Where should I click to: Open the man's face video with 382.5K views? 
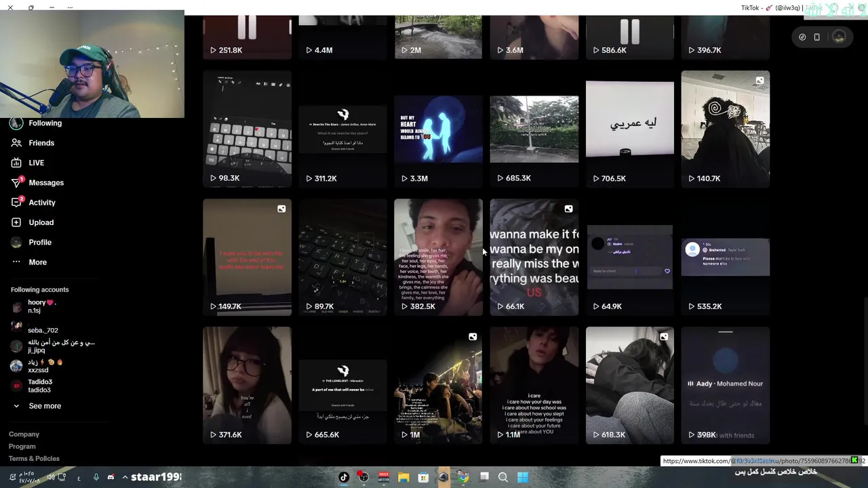438,257
